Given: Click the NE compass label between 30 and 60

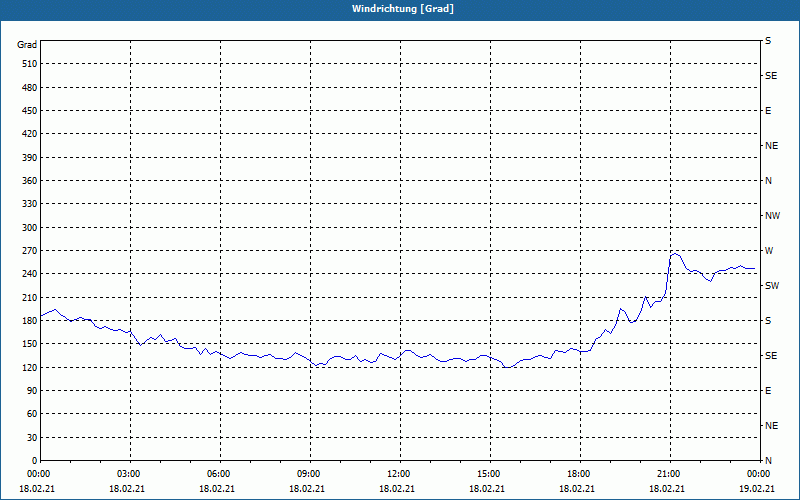Looking at the screenshot, I should click(x=771, y=426).
